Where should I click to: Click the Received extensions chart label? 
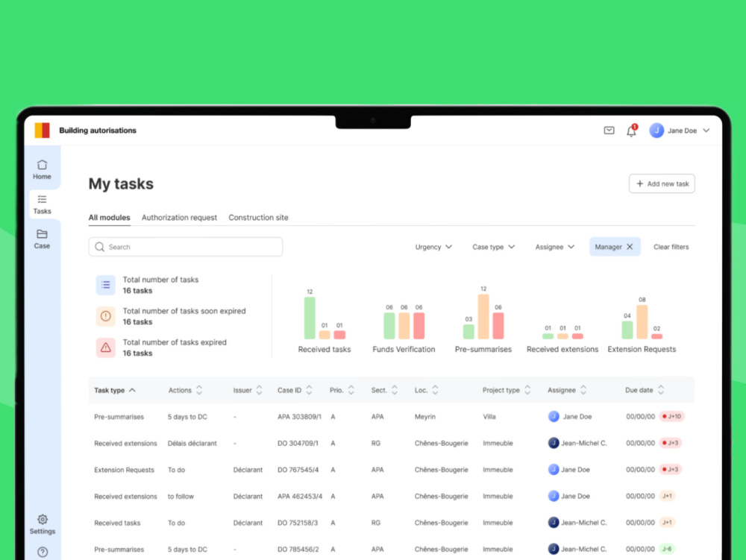click(562, 349)
